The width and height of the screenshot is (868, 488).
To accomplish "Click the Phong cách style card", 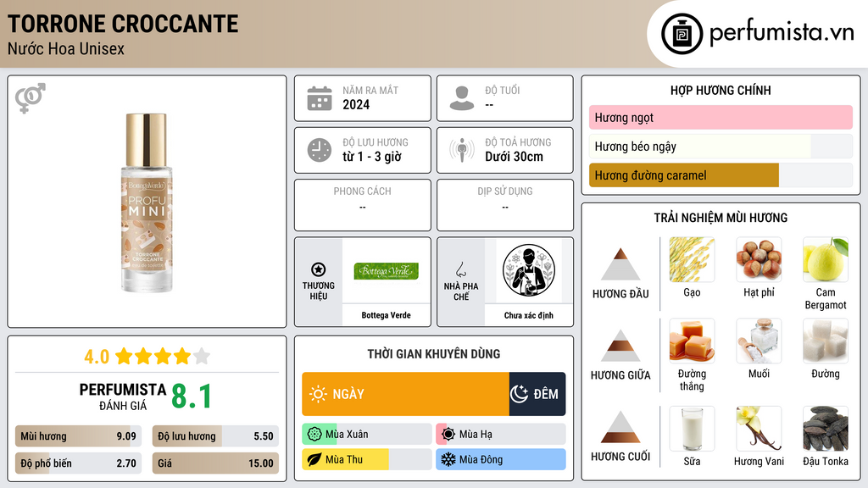I will [x=363, y=205].
